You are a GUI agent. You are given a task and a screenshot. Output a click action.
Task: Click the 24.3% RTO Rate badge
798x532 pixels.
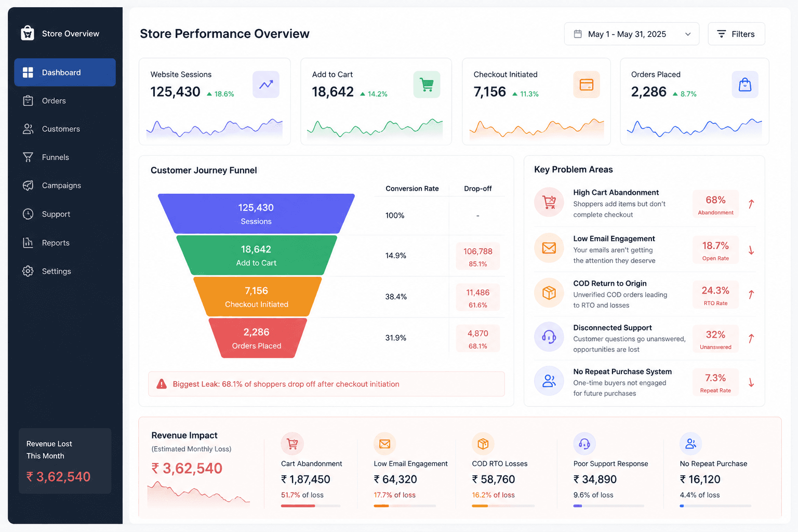pos(715,295)
